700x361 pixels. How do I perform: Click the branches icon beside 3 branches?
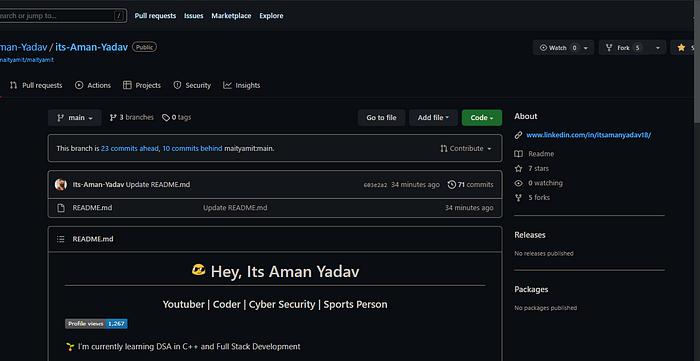tap(113, 118)
